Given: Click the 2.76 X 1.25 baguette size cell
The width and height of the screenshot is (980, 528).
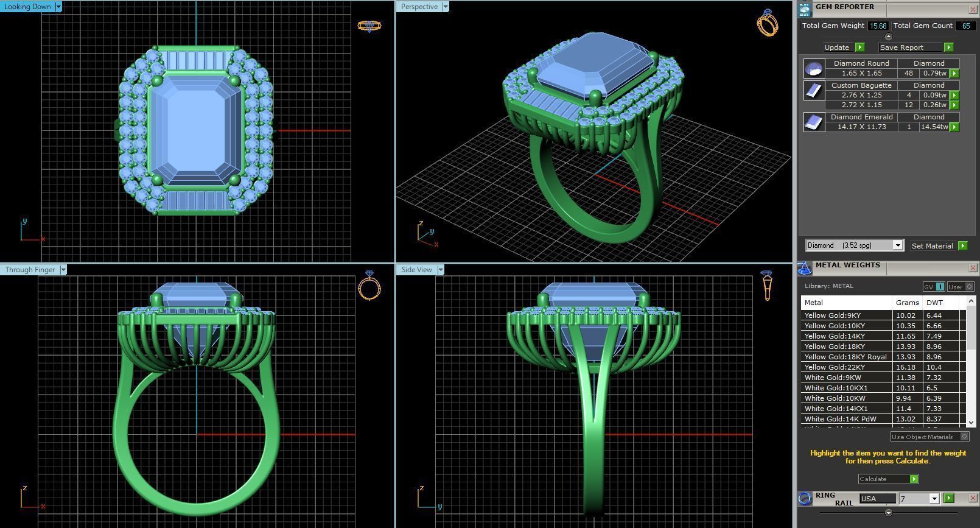Looking at the screenshot, I should tap(861, 95).
